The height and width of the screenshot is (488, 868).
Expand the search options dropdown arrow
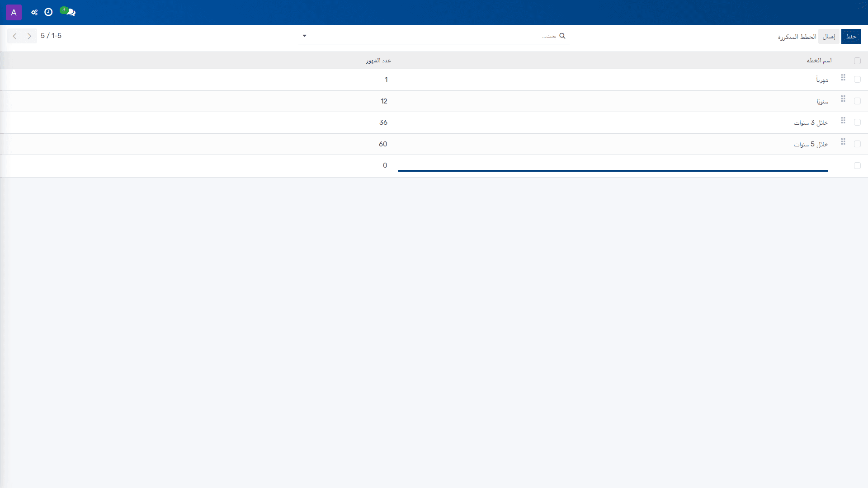tap(304, 36)
